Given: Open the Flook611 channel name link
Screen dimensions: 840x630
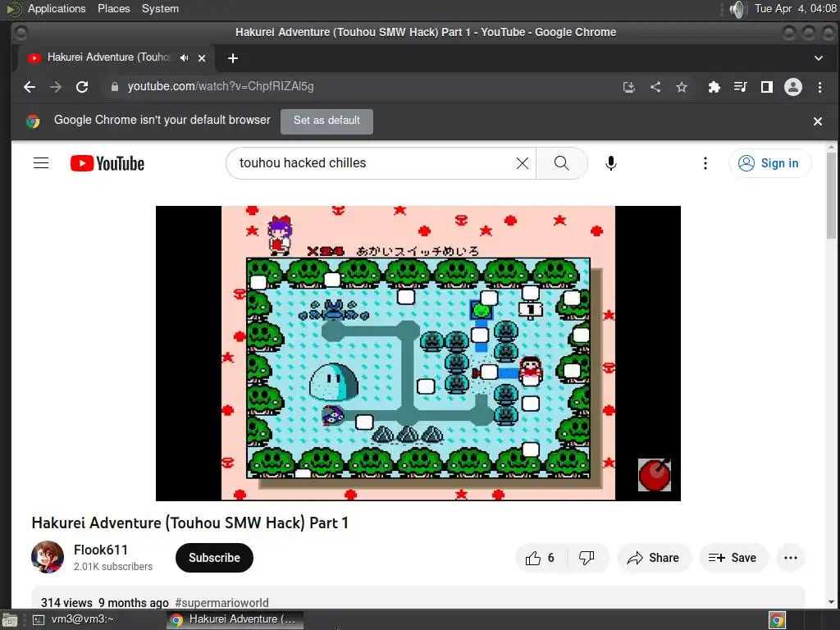Looking at the screenshot, I should point(101,550).
